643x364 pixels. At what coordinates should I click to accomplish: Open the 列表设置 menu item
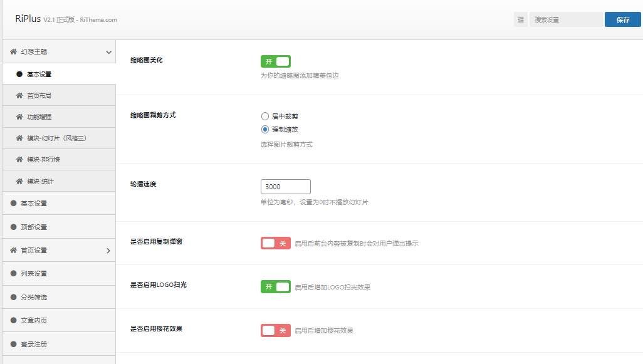[x=34, y=274]
